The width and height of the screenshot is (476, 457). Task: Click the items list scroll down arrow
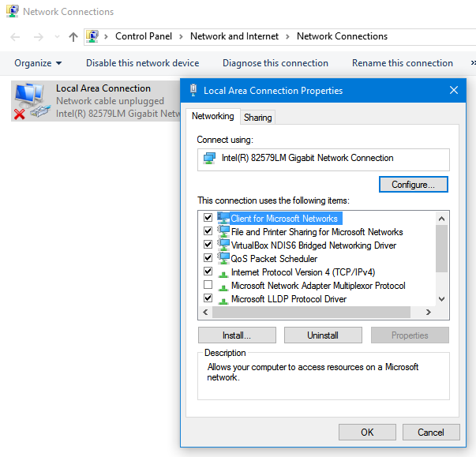442,299
